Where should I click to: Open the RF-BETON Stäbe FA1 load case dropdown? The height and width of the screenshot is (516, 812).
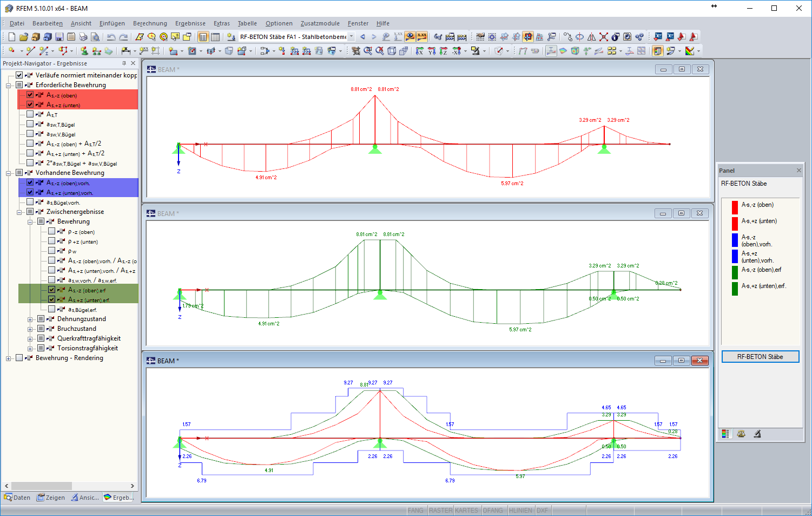coord(352,37)
